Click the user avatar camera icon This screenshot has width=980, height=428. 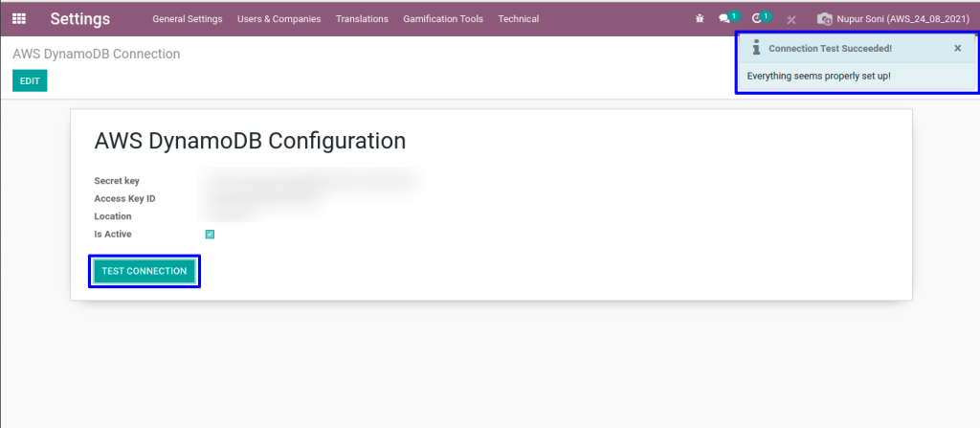824,19
